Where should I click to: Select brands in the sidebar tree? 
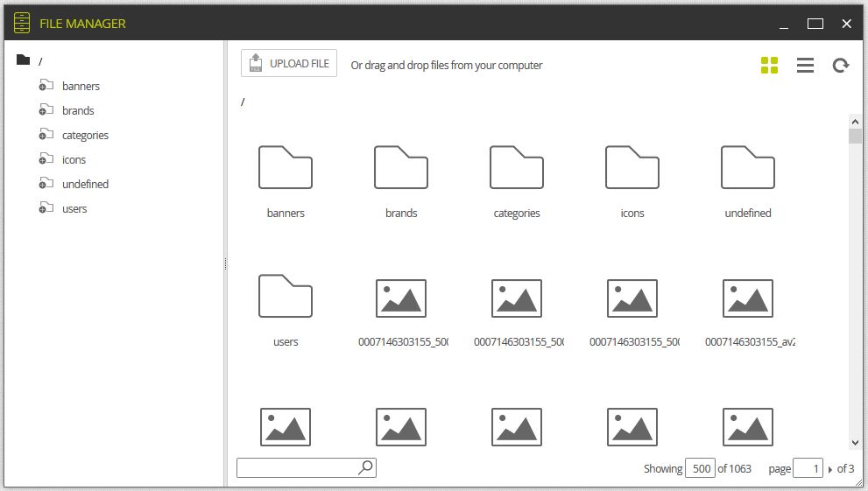[78, 110]
